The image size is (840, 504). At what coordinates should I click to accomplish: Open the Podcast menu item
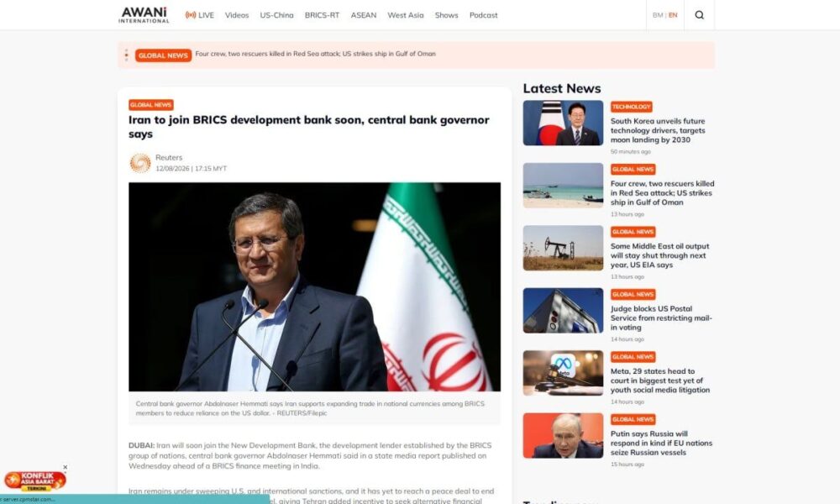click(483, 15)
